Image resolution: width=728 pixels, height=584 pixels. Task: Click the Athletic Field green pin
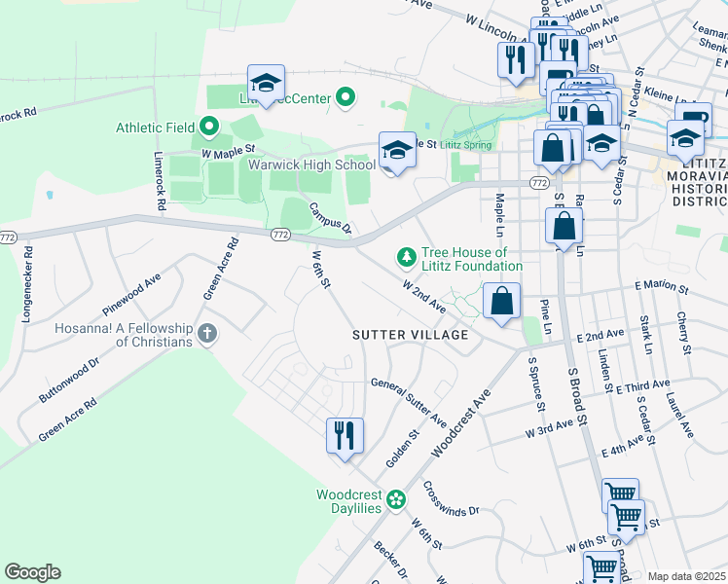pyautogui.click(x=209, y=127)
